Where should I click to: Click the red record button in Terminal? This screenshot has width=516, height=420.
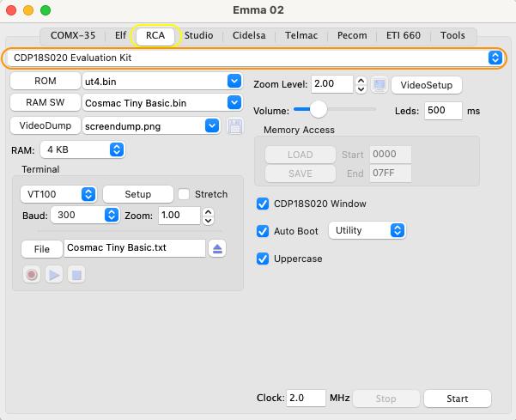tap(32, 275)
